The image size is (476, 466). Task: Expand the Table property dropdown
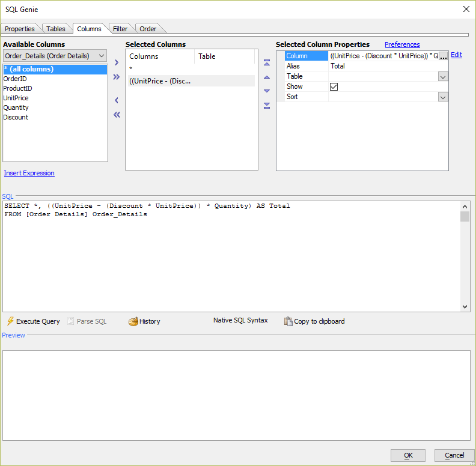click(443, 77)
